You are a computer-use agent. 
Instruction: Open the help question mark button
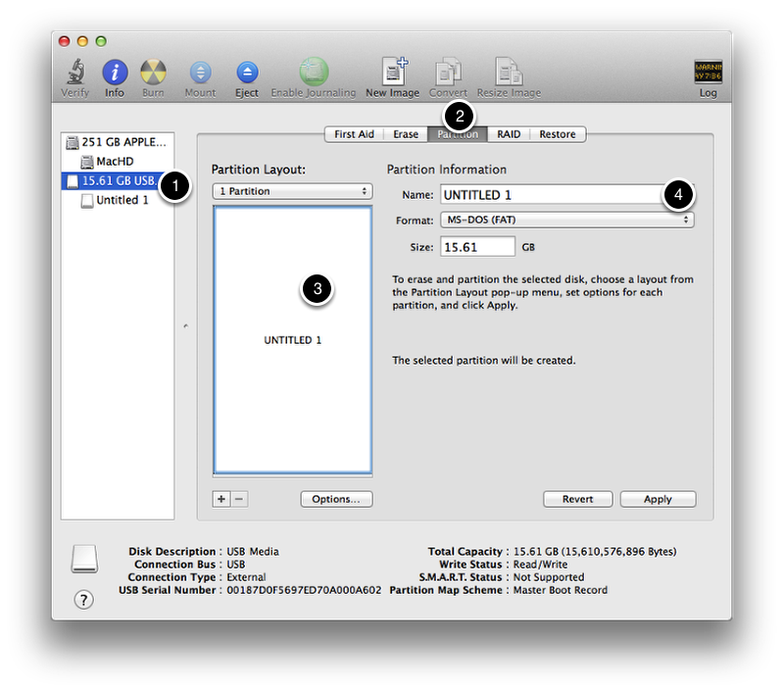click(84, 601)
